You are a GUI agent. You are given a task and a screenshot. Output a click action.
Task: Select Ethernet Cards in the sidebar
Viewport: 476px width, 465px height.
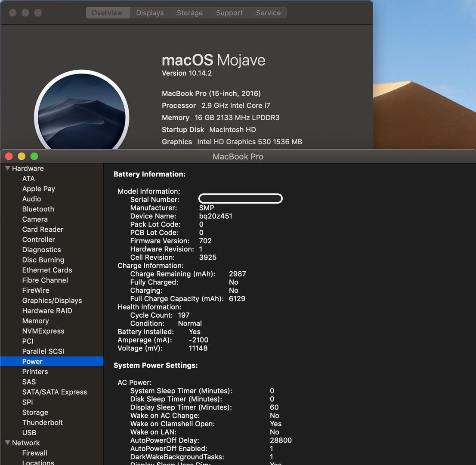[47, 270]
